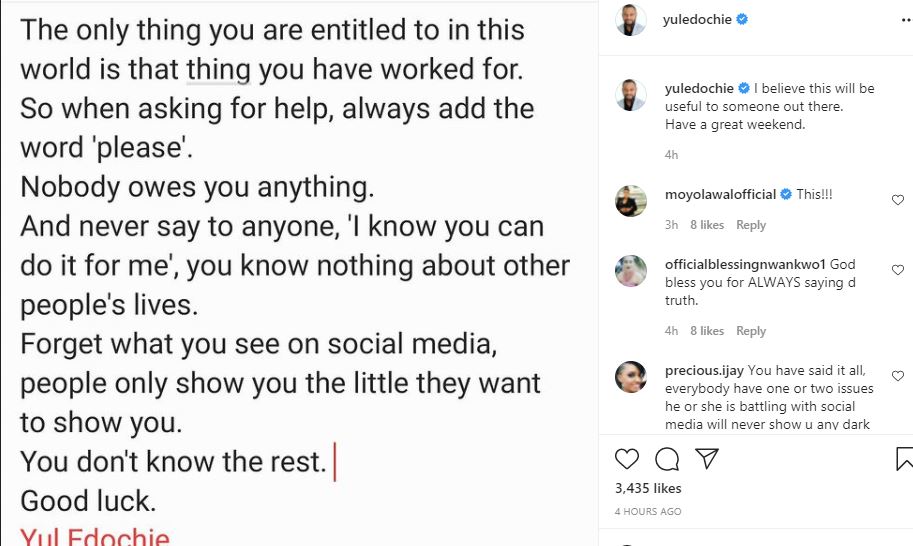Open the comment bubble icon

[666, 459]
